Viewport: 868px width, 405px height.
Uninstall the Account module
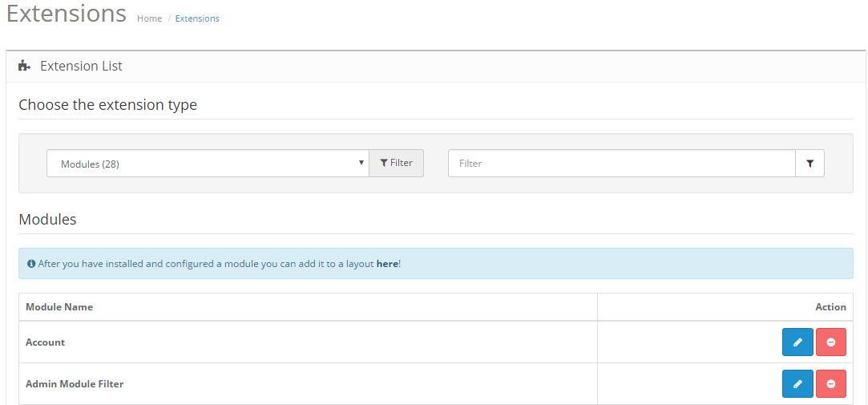[831, 342]
